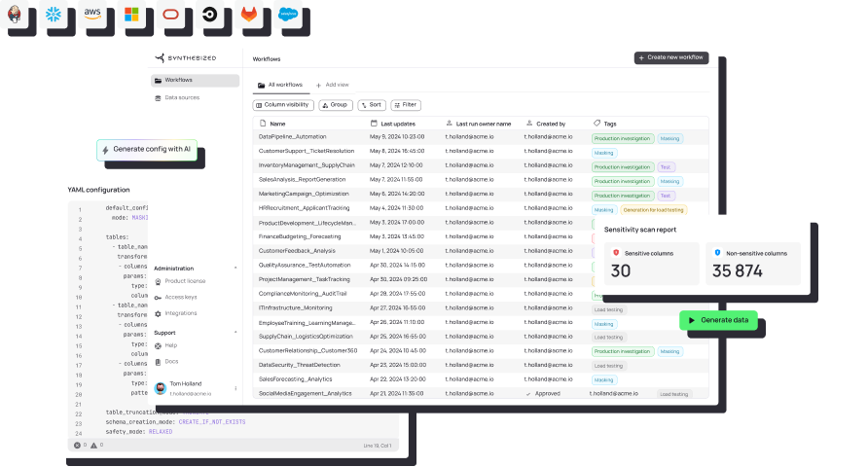The height and width of the screenshot is (467, 868).
Task: Click the blue shield icon on Non-sensitive columns
Action: click(717, 253)
